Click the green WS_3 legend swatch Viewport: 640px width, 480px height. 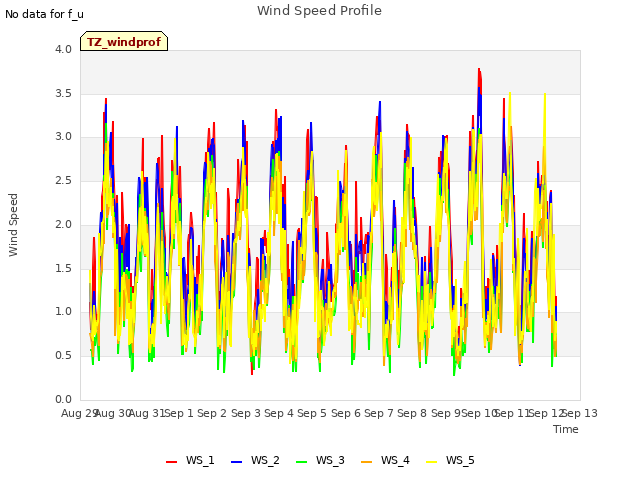pyautogui.click(x=302, y=462)
